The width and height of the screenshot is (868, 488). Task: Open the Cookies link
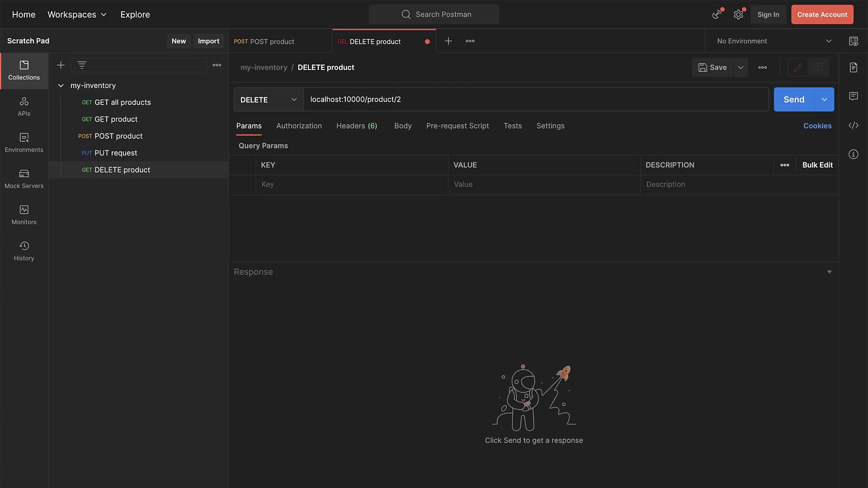[x=817, y=126]
